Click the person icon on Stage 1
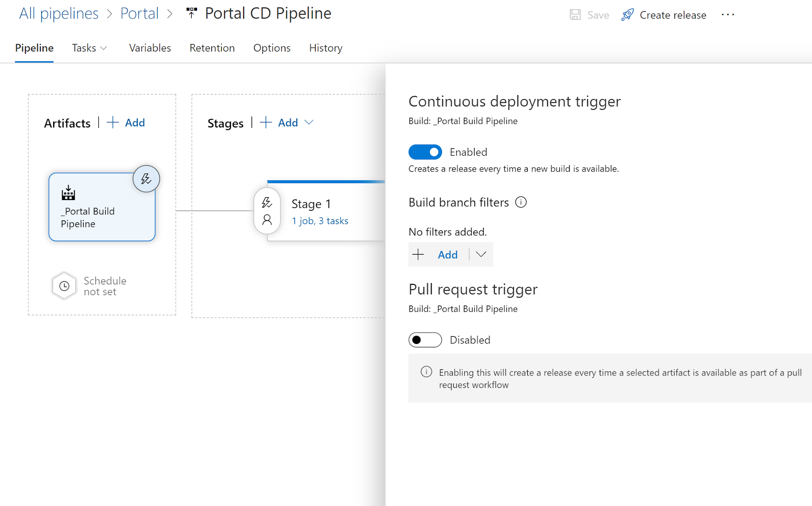 pos(267,218)
